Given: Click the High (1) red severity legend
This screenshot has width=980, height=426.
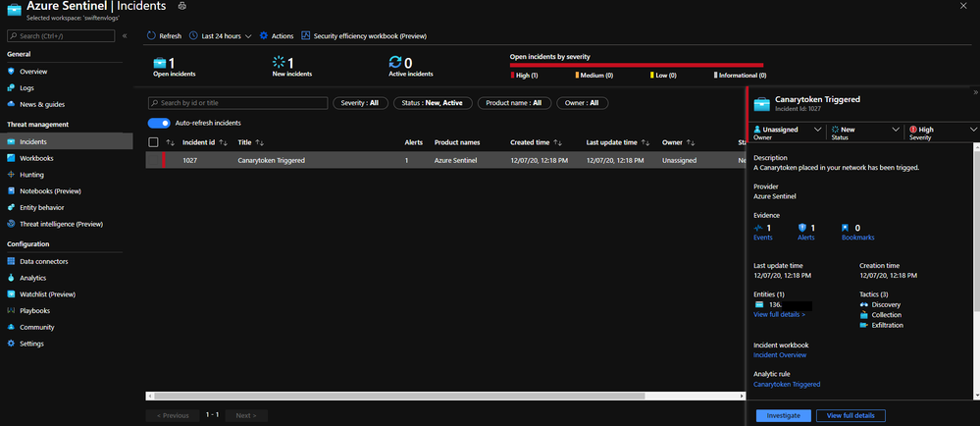Looking at the screenshot, I should pos(525,75).
